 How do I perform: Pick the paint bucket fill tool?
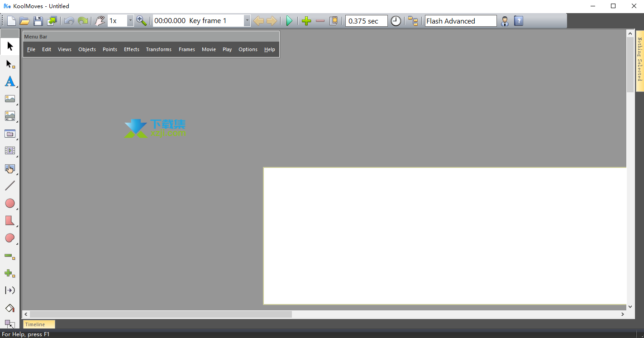(x=10, y=308)
